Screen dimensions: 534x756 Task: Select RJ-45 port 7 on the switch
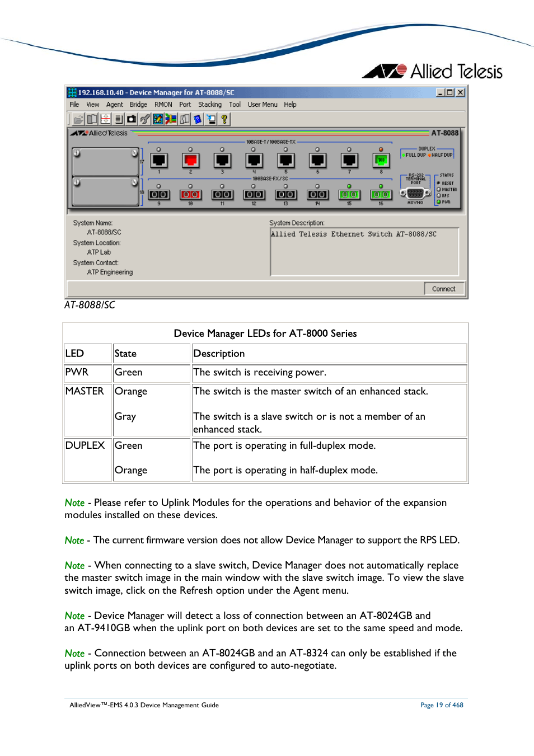click(349, 161)
